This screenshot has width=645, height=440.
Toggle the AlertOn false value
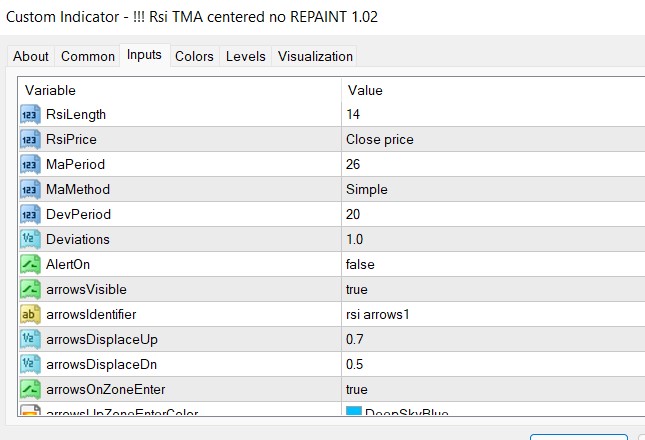361,265
